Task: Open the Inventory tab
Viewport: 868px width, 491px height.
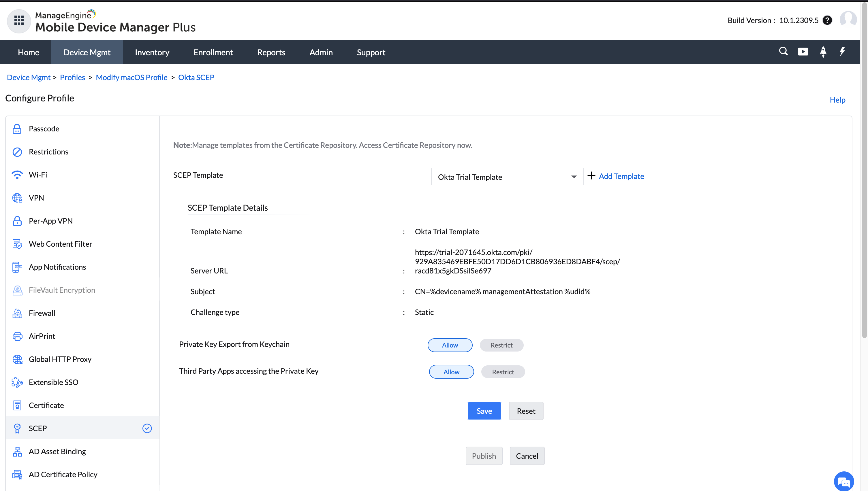Action: coord(152,52)
